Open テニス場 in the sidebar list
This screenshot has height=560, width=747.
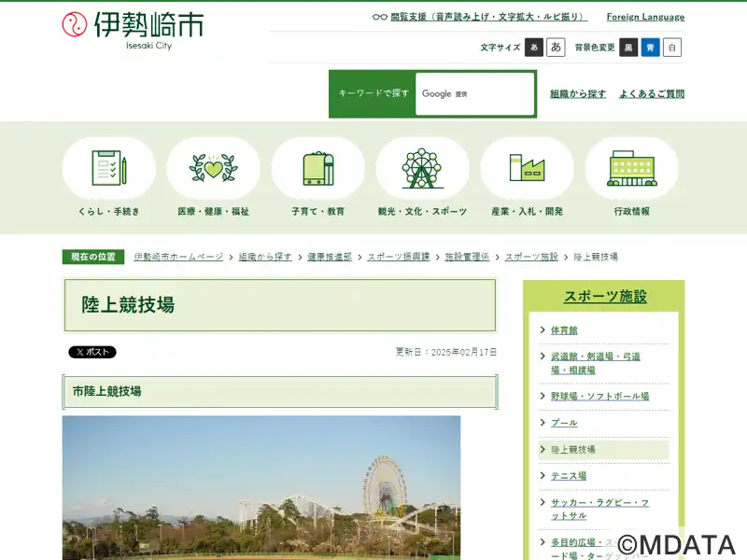click(x=569, y=476)
